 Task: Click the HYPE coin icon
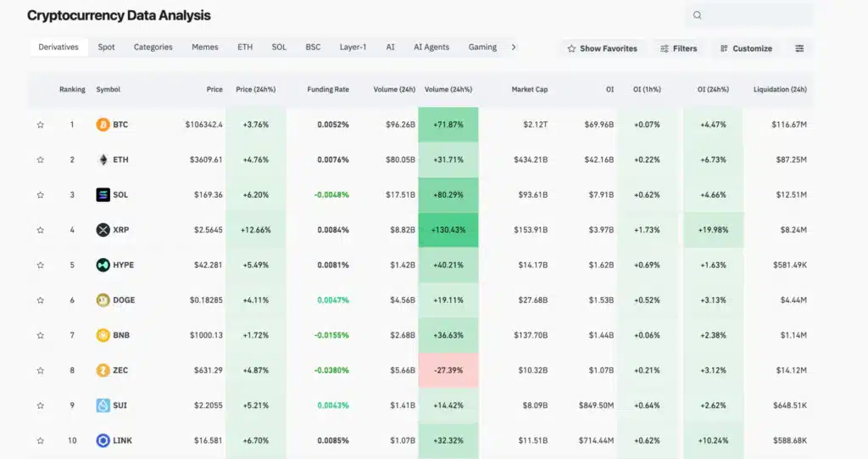pos(103,265)
